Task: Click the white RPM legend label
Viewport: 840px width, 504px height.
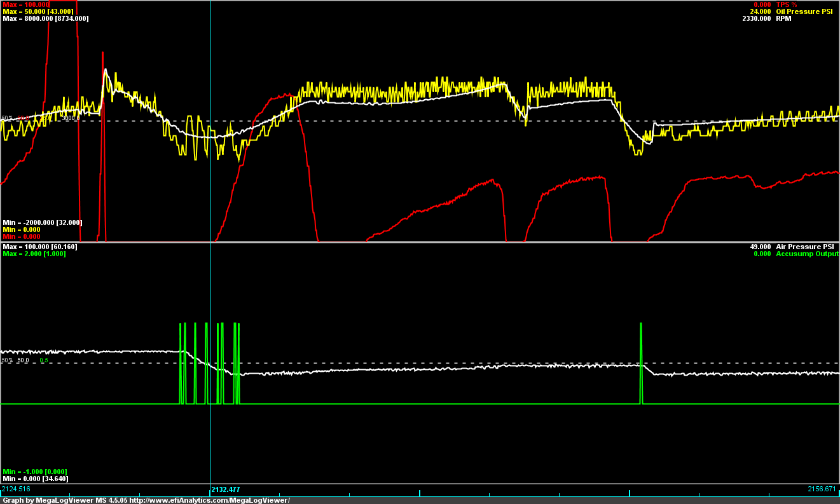Action: [x=784, y=18]
